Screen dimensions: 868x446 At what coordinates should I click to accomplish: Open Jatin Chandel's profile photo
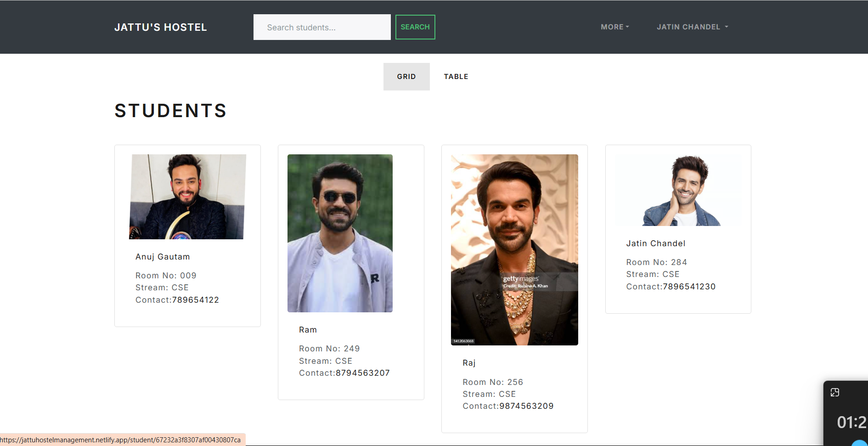tap(678, 190)
